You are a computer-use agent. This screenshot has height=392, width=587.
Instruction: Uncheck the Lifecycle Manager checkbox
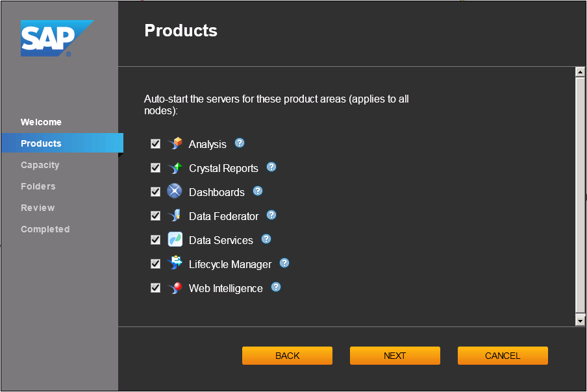click(155, 263)
